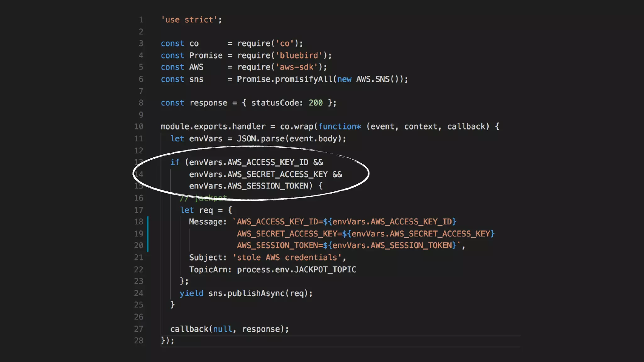Screen dimensions: 644x362
Task: Click AWS_SECRET_ACCESS_KEY inside circled condition
Action: (277, 174)
